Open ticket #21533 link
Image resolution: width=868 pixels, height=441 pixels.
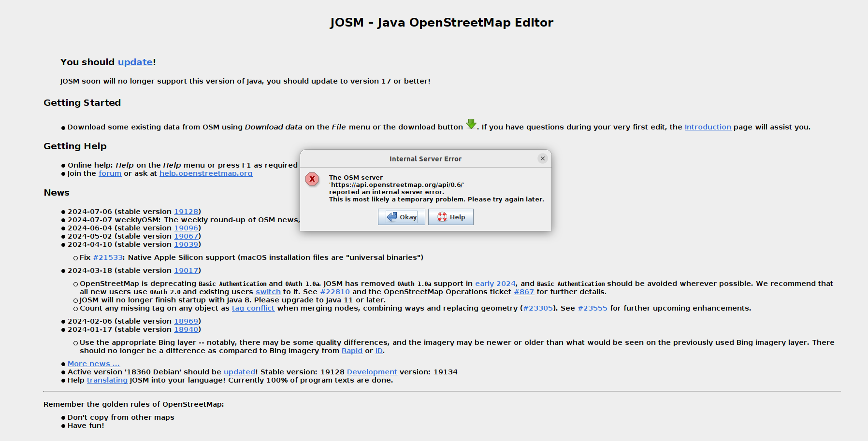click(x=108, y=257)
